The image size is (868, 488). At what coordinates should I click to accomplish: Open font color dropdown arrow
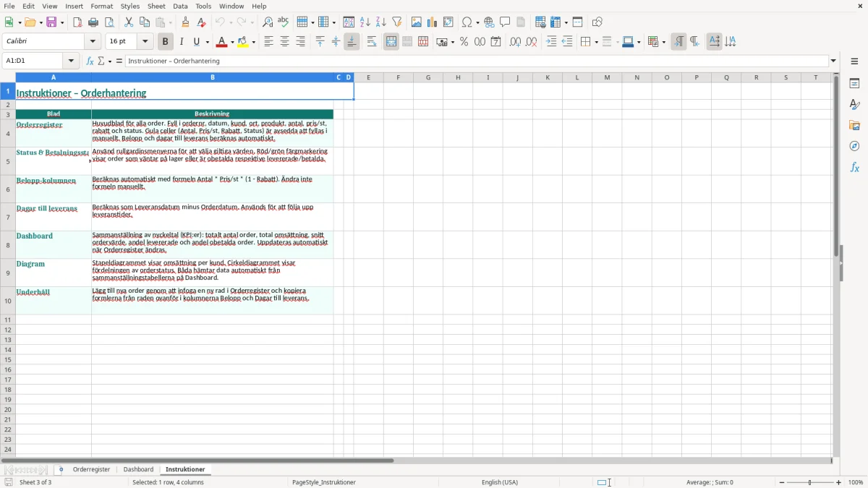pyautogui.click(x=231, y=42)
